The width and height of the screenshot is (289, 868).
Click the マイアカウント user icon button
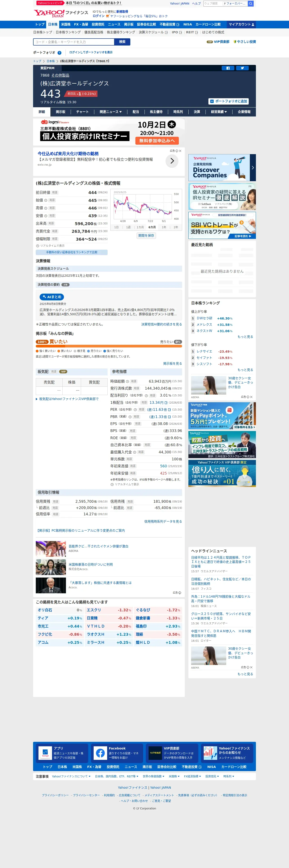coord(242,25)
